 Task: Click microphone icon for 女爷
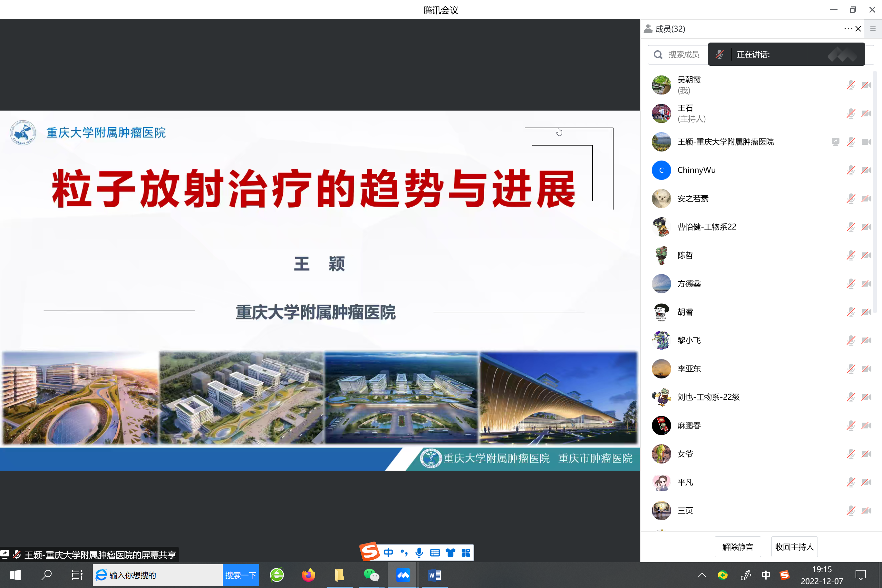850,454
